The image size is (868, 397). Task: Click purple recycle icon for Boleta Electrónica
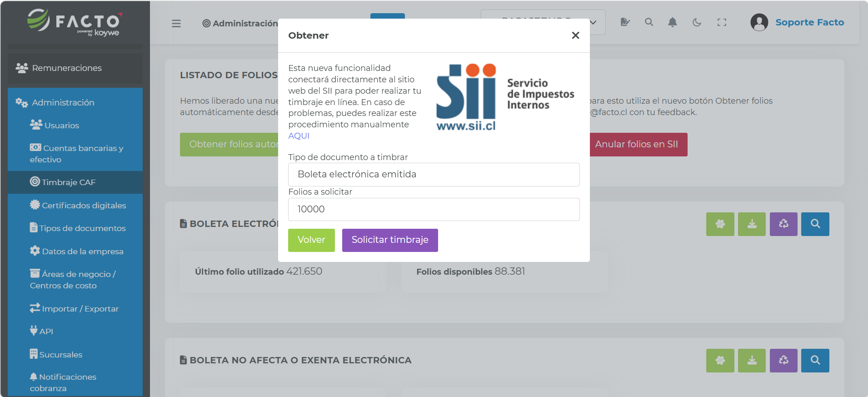tap(783, 224)
